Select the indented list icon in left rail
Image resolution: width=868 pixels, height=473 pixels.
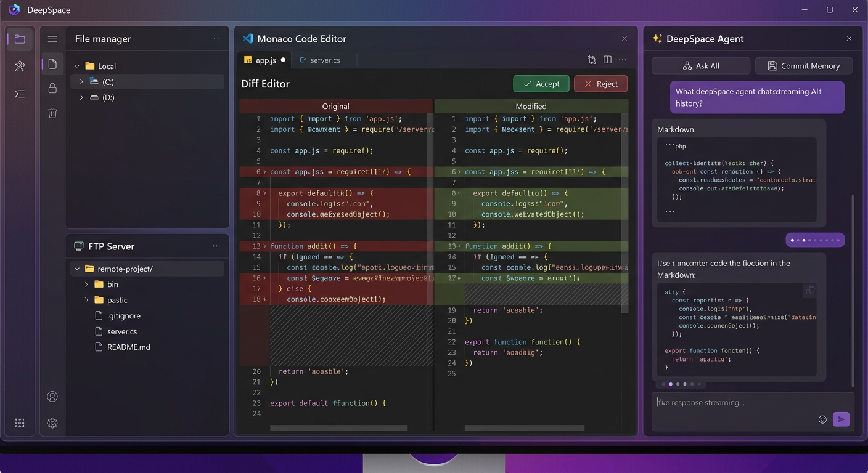[x=20, y=94]
